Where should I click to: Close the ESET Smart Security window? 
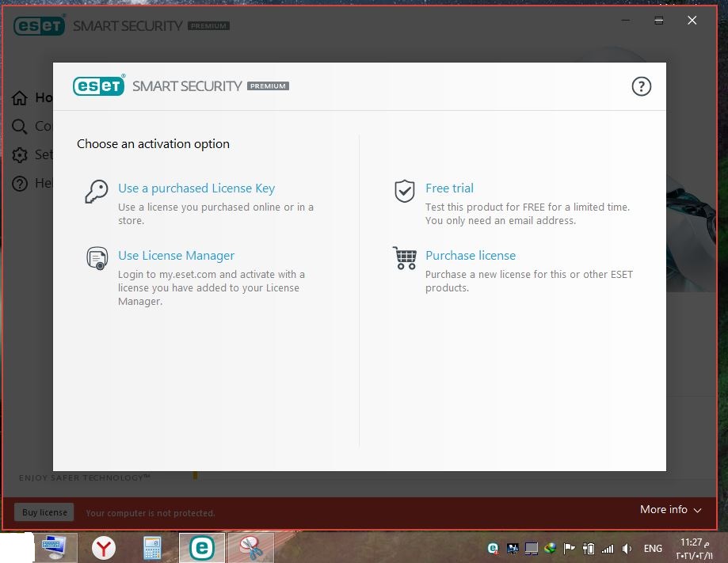point(692,21)
